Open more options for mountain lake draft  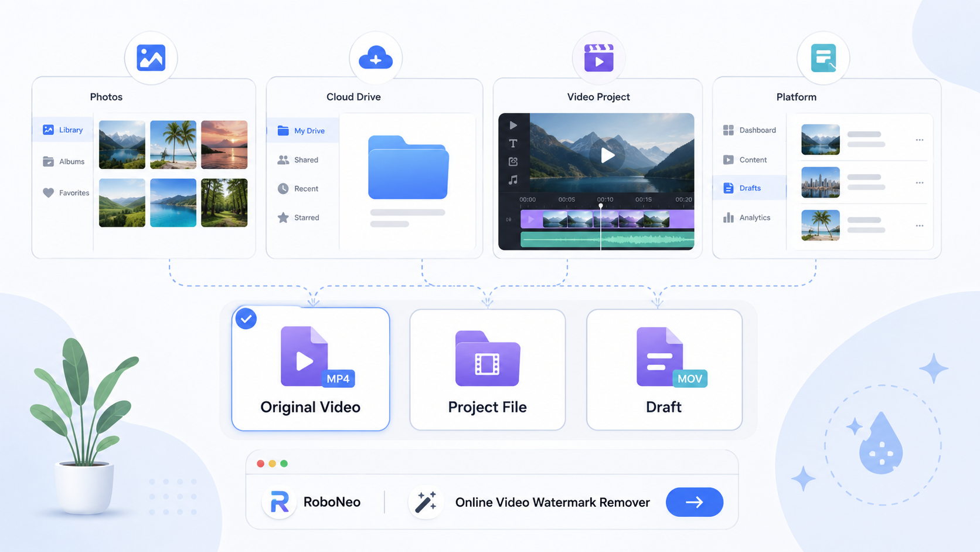click(x=920, y=140)
